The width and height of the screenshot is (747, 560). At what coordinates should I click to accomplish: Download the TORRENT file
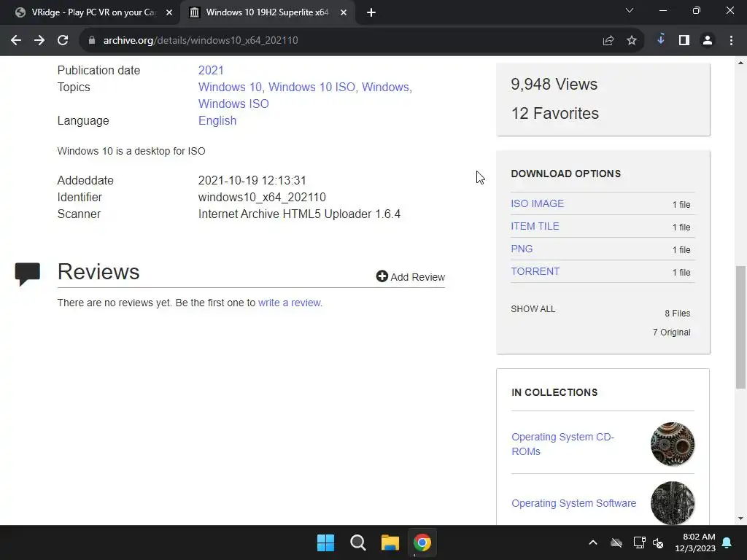coord(535,271)
